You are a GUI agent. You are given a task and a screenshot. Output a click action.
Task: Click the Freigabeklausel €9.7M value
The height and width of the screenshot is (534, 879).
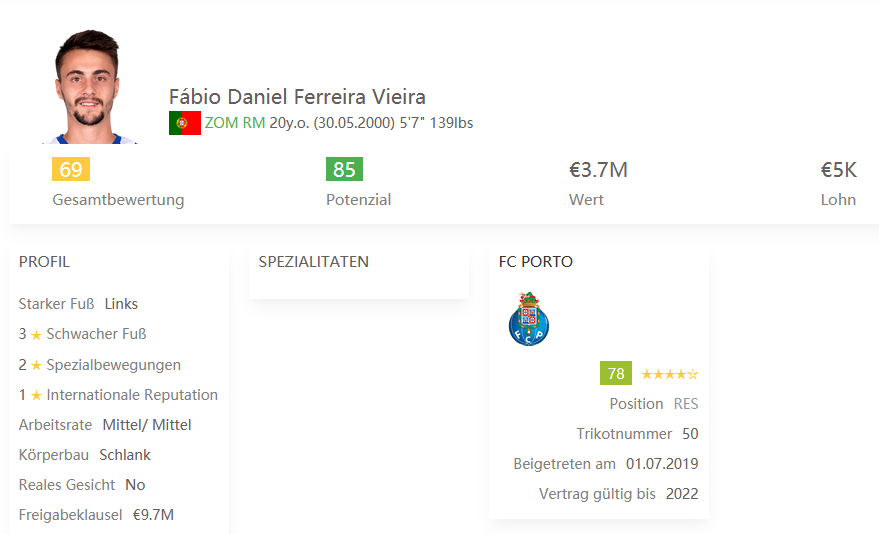(153, 515)
